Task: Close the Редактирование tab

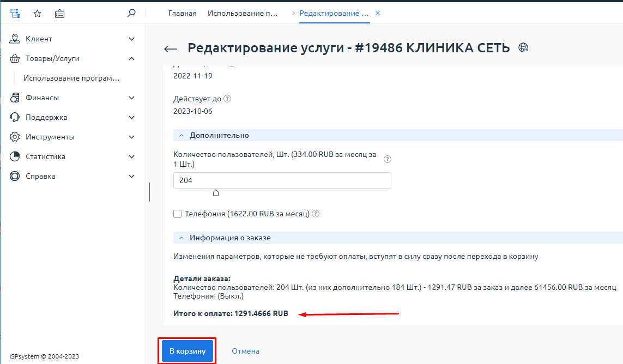Action: [x=378, y=13]
